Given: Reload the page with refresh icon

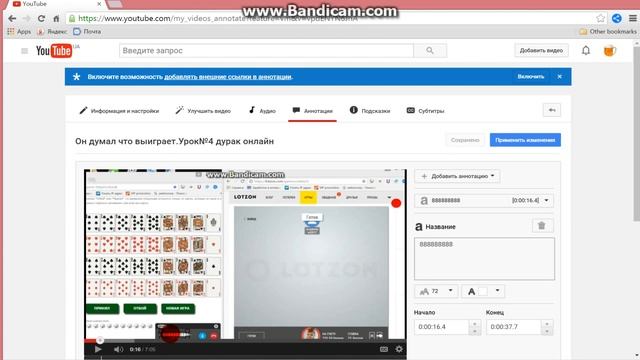Looking at the screenshot, I should tap(41, 18).
